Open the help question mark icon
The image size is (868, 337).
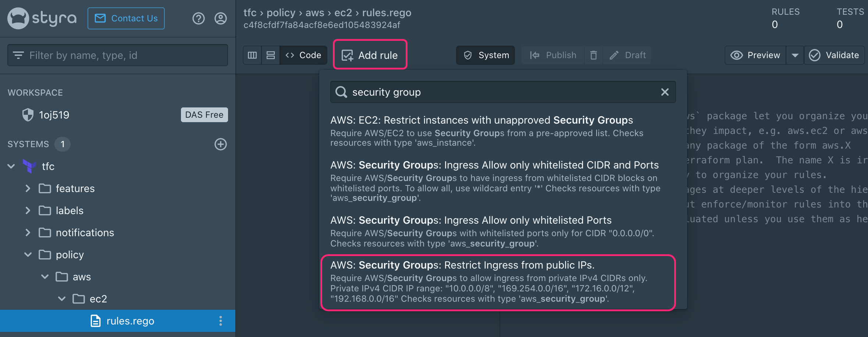[199, 18]
